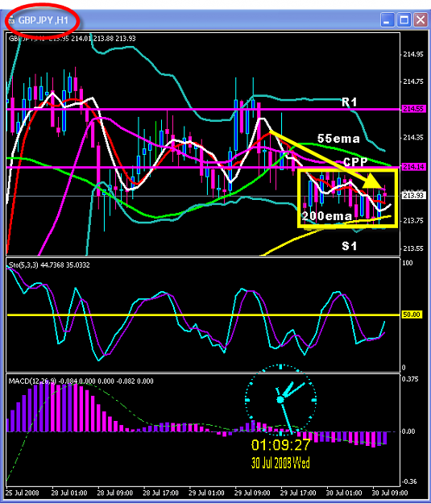431x504 pixels.
Task: Click the 214.95 price axis value
Action: [413, 54]
